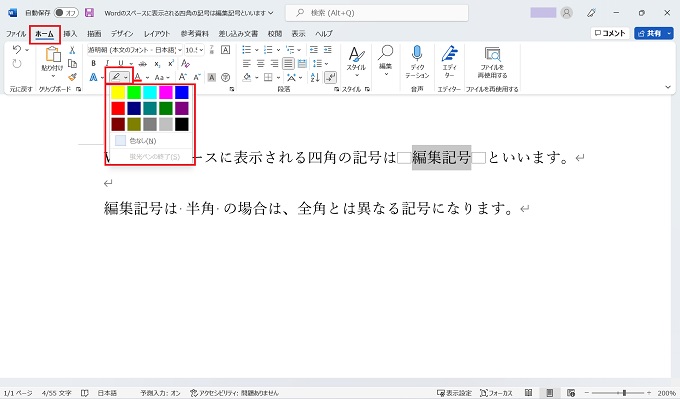Screen dimensions: 680x399
Task: Toggle Subscript formatting
Action: pyautogui.click(x=157, y=64)
